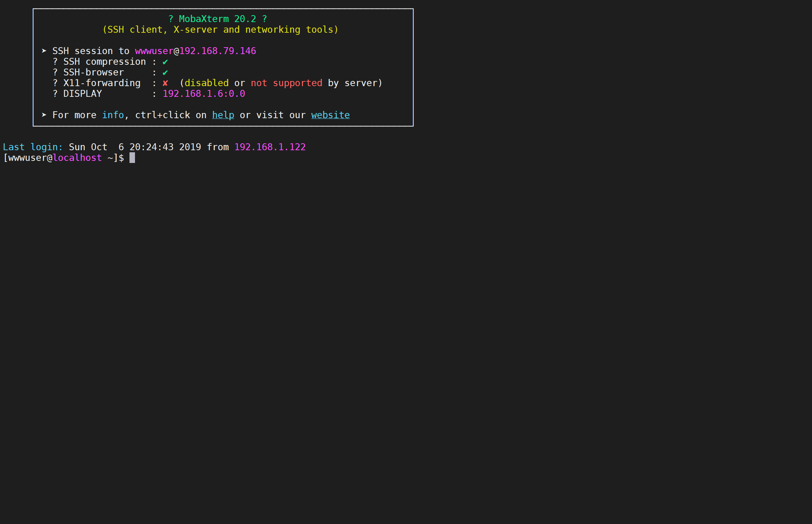The width and height of the screenshot is (812, 524).
Task: Click the terminal cursor block at the prompt
Action: 132,158
